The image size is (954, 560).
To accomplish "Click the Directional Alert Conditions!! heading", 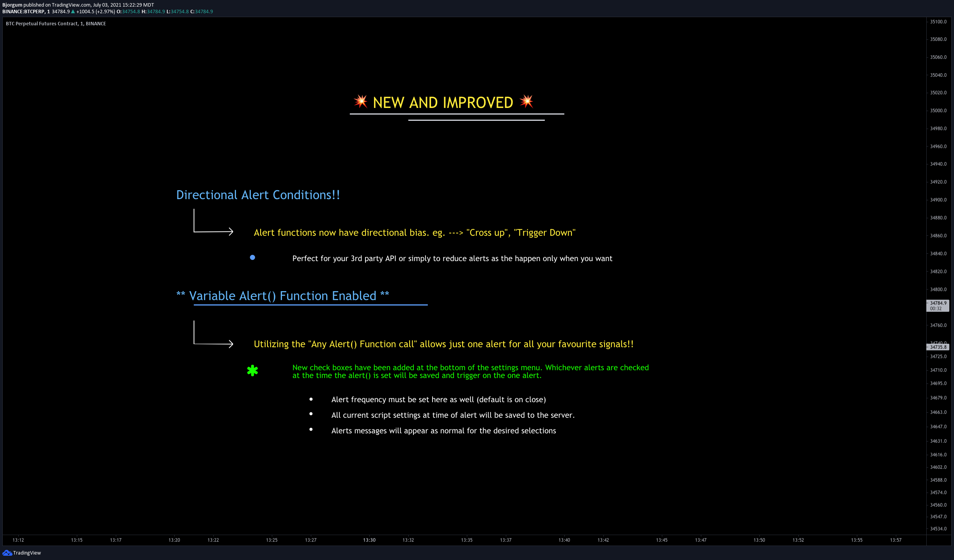I will (258, 195).
